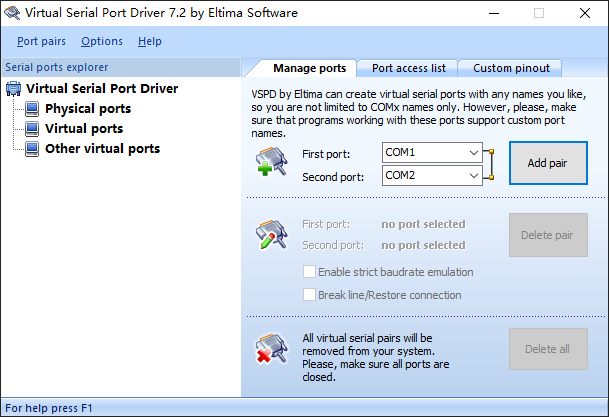Viewport: 609px width, 417px height.
Task: Open the Second port COM2 dropdown
Action: click(x=473, y=176)
